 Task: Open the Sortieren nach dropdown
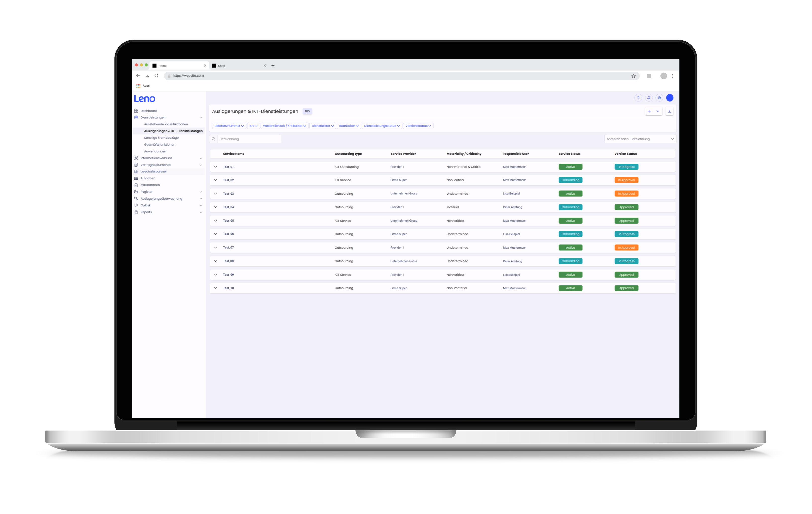[x=640, y=139]
